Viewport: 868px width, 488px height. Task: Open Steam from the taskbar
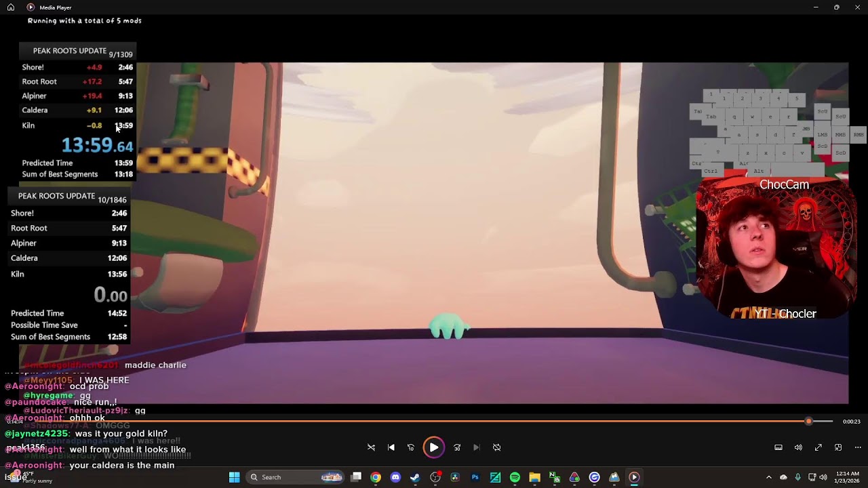(x=415, y=477)
